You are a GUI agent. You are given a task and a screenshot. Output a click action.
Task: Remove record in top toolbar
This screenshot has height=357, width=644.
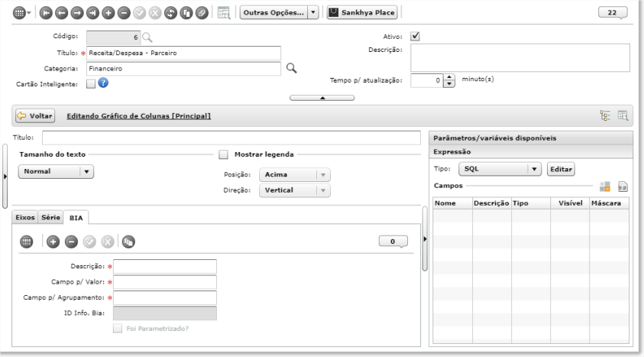124,13
